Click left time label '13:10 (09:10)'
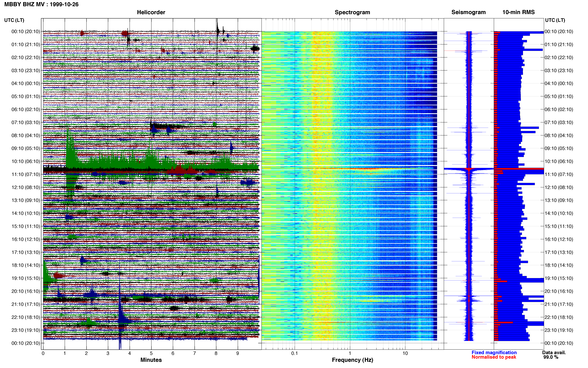The width and height of the screenshot is (588, 368). (x=26, y=200)
